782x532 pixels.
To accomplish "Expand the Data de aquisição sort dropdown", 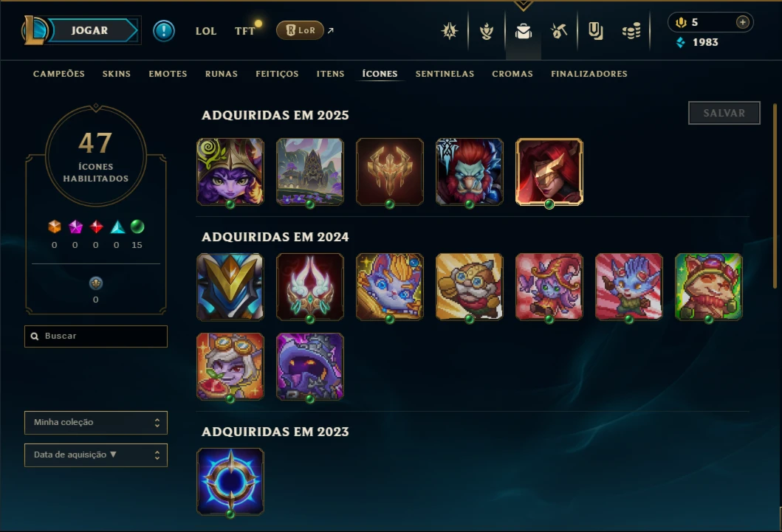I will coord(96,455).
